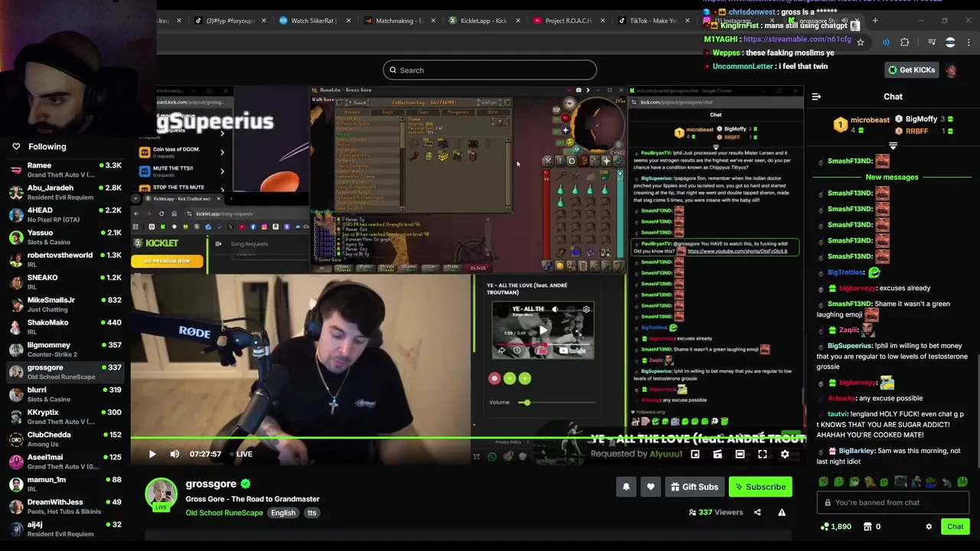The image size is (980, 551).
Task: Play the grossgore stream video
Action: pyautogui.click(x=152, y=454)
